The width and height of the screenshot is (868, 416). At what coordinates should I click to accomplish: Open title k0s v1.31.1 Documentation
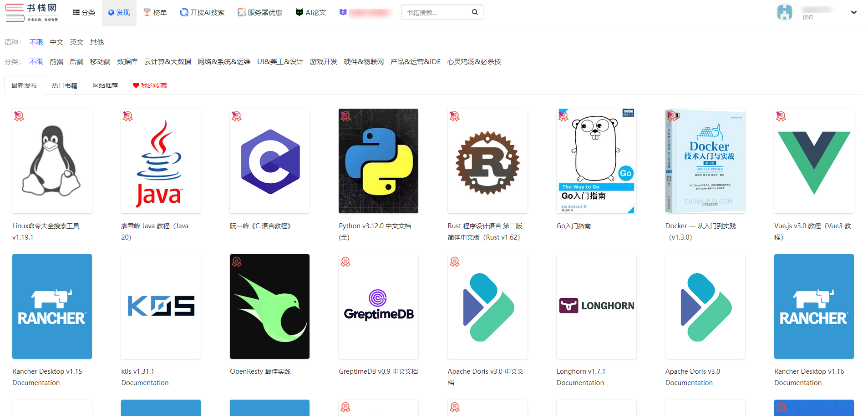tap(145, 377)
